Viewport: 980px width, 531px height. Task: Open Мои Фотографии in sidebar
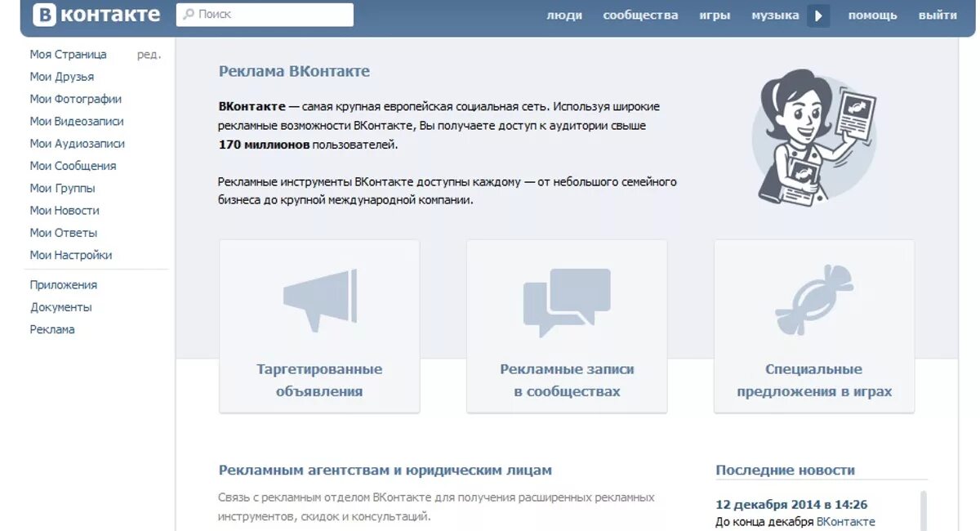[x=76, y=99]
